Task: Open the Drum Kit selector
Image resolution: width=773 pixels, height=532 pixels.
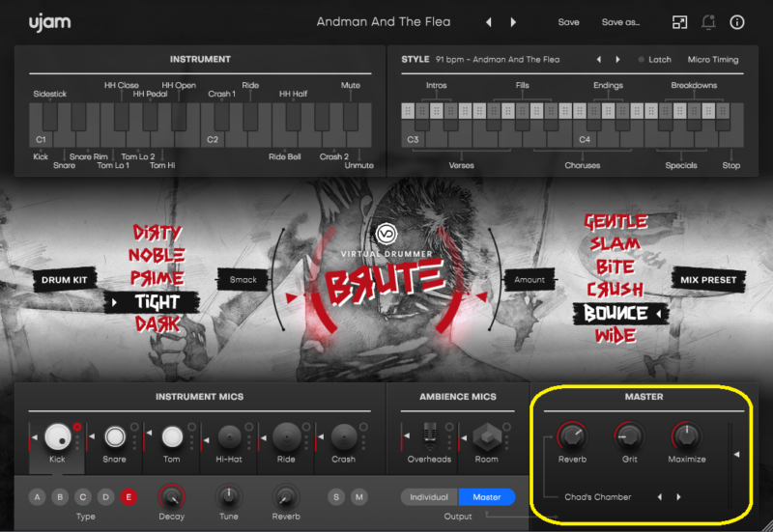Action: click(65, 280)
